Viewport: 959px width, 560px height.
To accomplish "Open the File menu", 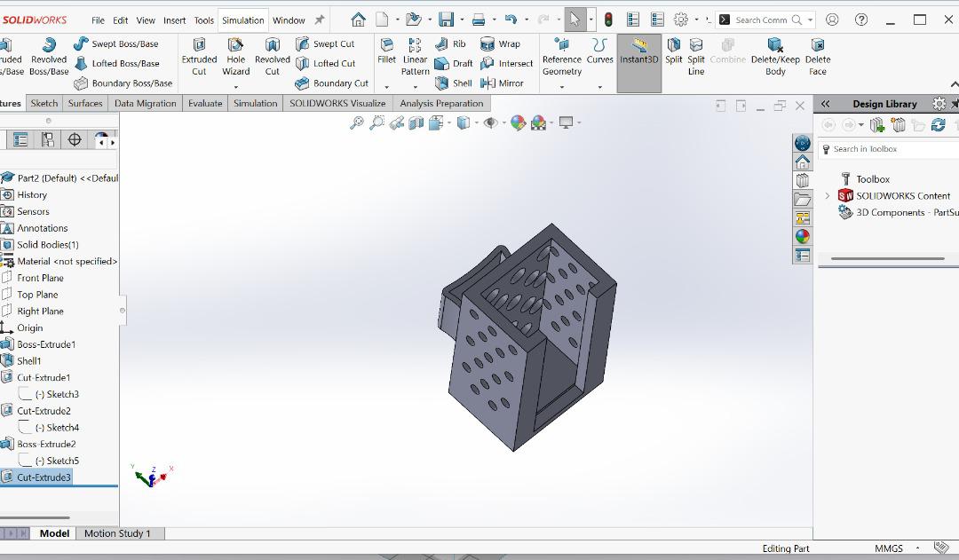I will (x=98, y=20).
